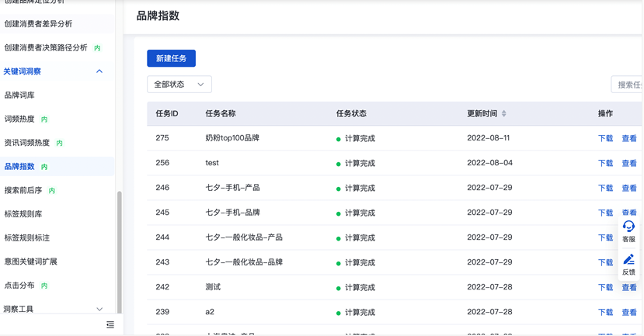Download task 275 奶粉top100品牌
Viewport: 644px width, 336px height.
(x=605, y=139)
